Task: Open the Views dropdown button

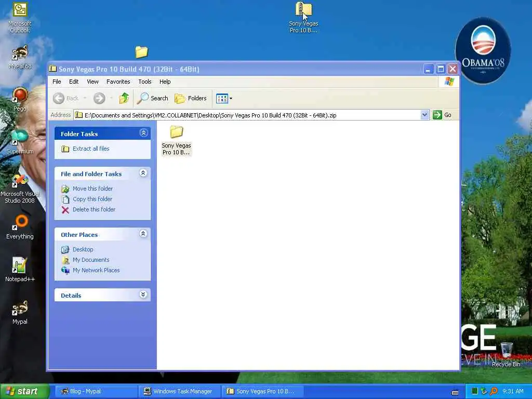Action: [224, 98]
